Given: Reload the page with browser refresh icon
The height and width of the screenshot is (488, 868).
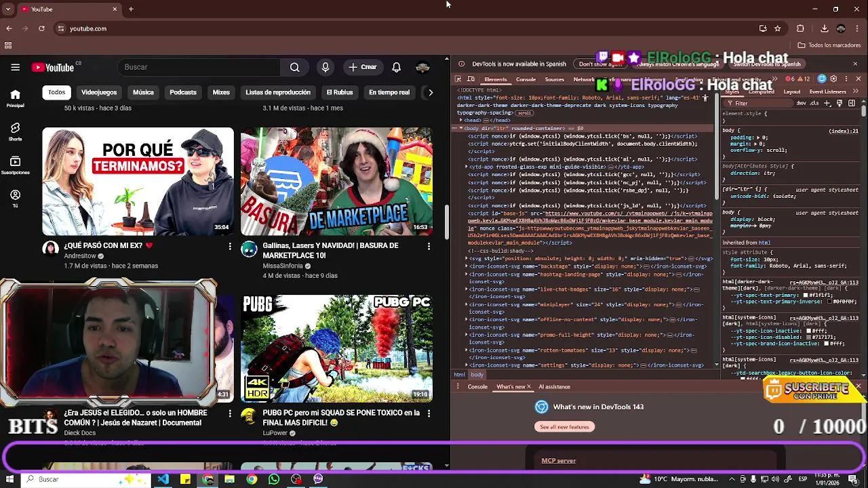Looking at the screenshot, I should click(x=41, y=28).
